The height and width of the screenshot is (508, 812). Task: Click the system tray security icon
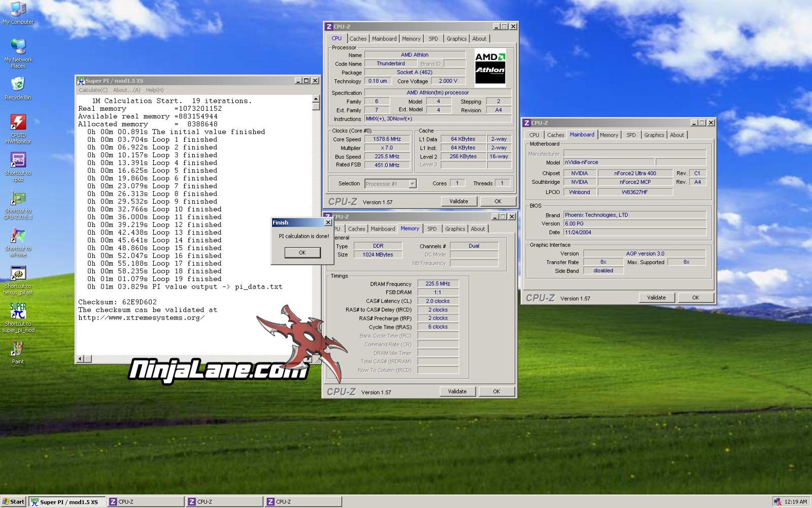(777, 502)
